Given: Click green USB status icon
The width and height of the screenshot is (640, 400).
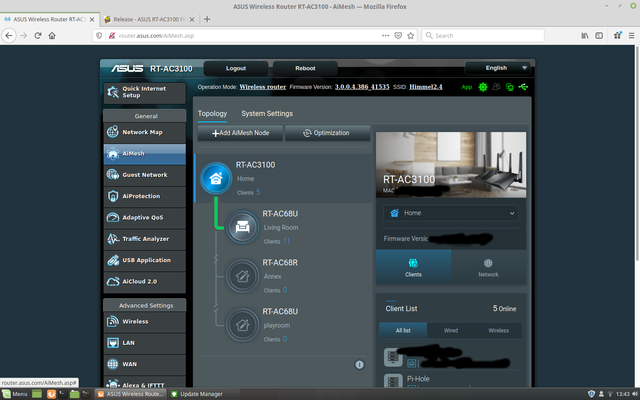Looking at the screenshot, I should [x=523, y=87].
